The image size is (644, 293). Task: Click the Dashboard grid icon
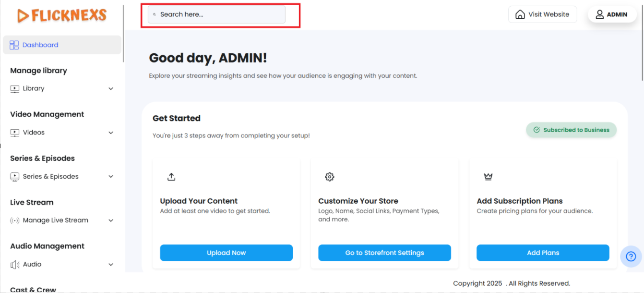point(14,45)
